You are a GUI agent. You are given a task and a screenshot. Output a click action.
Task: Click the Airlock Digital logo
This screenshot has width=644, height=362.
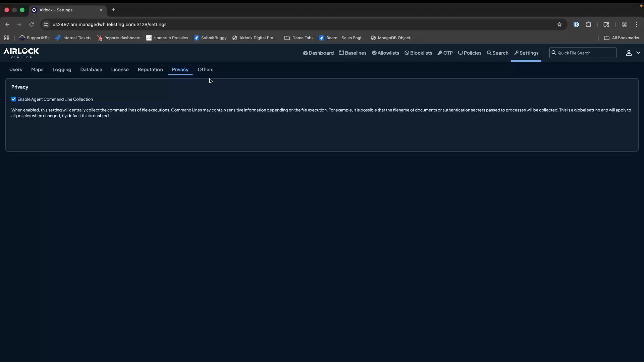click(21, 53)
